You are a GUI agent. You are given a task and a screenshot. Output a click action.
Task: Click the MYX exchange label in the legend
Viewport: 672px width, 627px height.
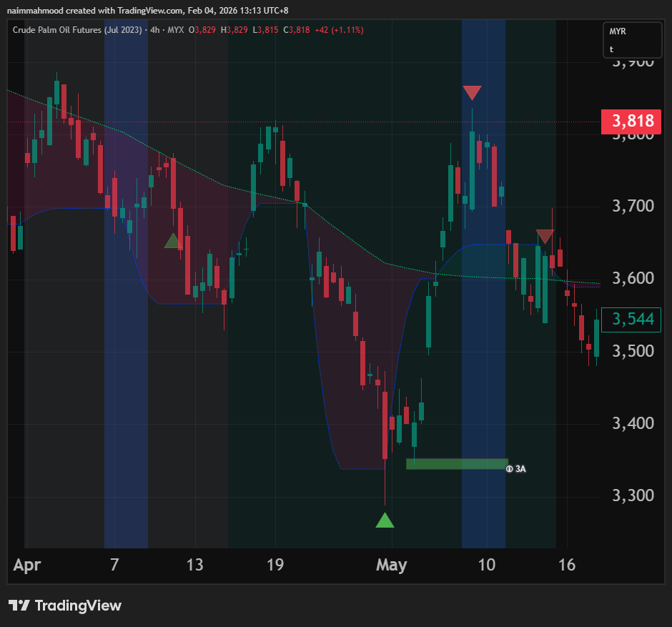pos(175,30)
